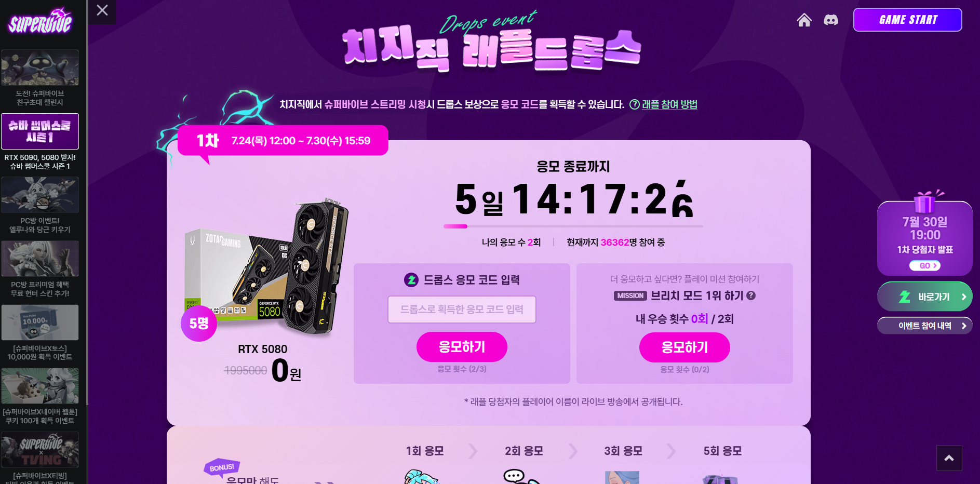This screenshot has width=980, height=484.
Task: Click 응모하기 under the relay mission
Action: (684, 347)
